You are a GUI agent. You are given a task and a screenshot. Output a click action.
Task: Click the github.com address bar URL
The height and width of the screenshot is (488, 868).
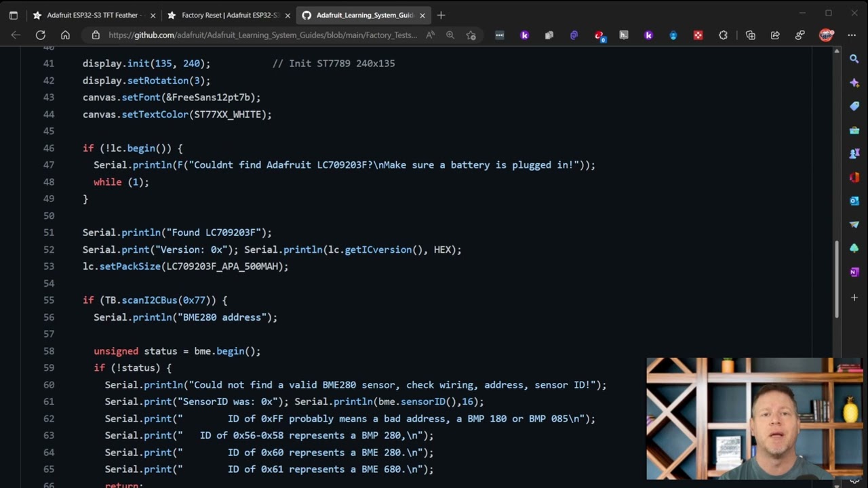[x=262, y=35]
